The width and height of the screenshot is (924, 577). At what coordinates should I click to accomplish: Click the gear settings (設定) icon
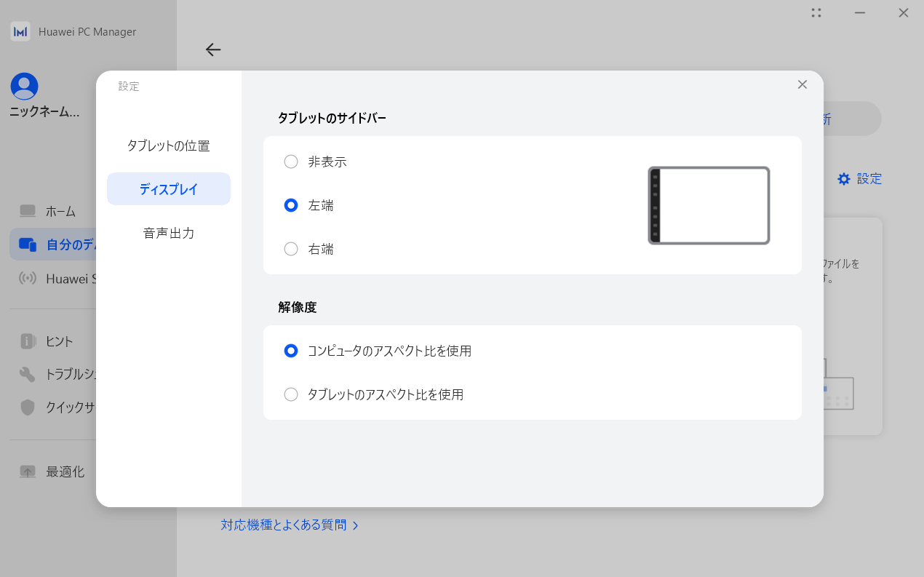click(844, 179)
